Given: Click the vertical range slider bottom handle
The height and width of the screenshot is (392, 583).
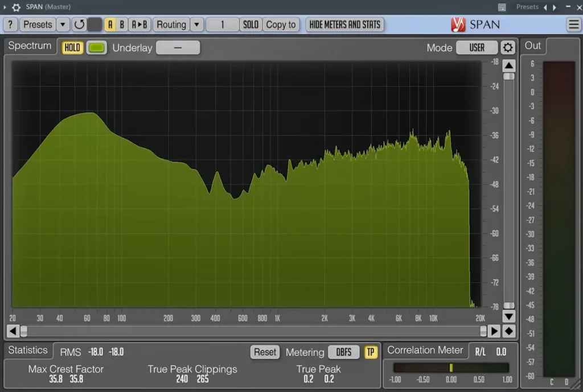Looking at the screenshot, I should [509, 306].
